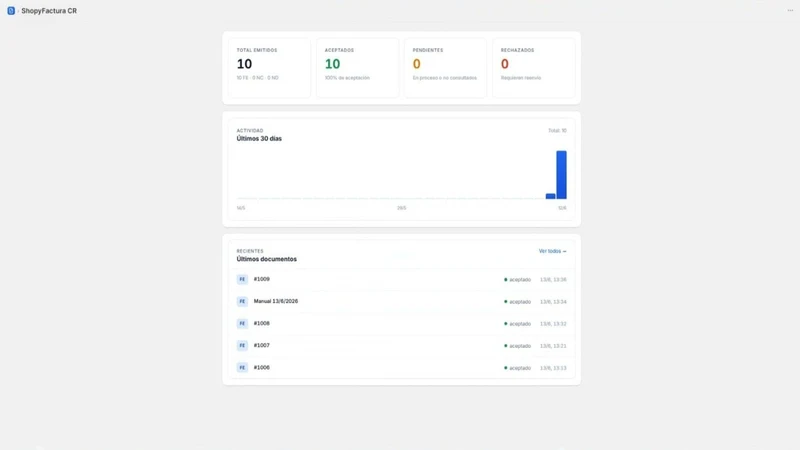Click the 'Requieren reenvío' text
The width and height of the screenshot is (800, 450).
click(x=521, y=78)
